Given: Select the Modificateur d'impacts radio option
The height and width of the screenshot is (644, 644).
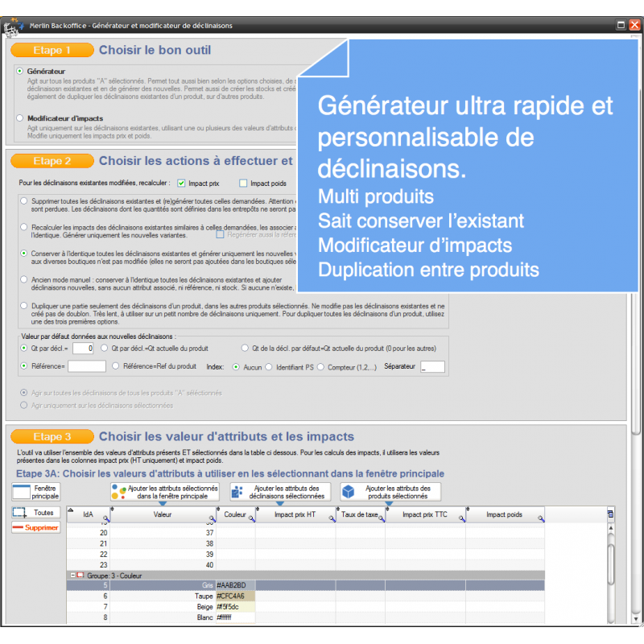Looking at the screenshot, I should (20, 118).
